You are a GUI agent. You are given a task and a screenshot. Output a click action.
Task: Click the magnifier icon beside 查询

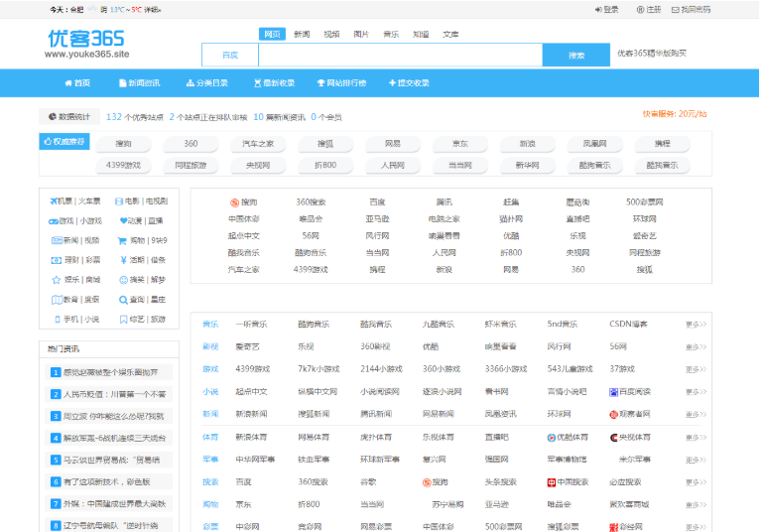[123, 300]
